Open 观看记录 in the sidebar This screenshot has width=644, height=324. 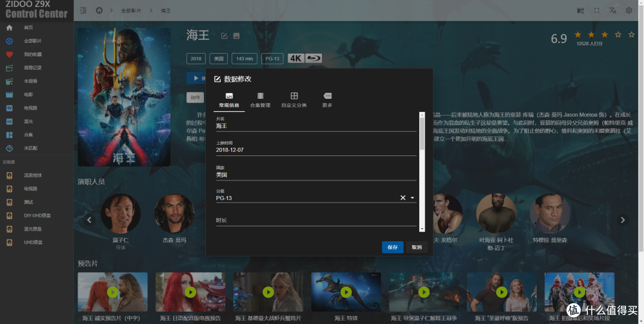coord(37,68)
